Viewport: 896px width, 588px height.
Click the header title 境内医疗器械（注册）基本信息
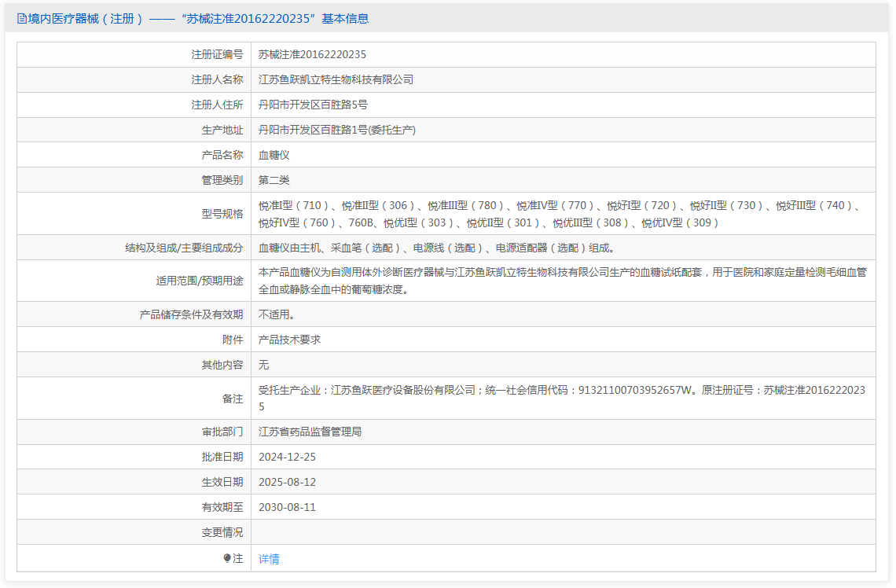[193, 19]
